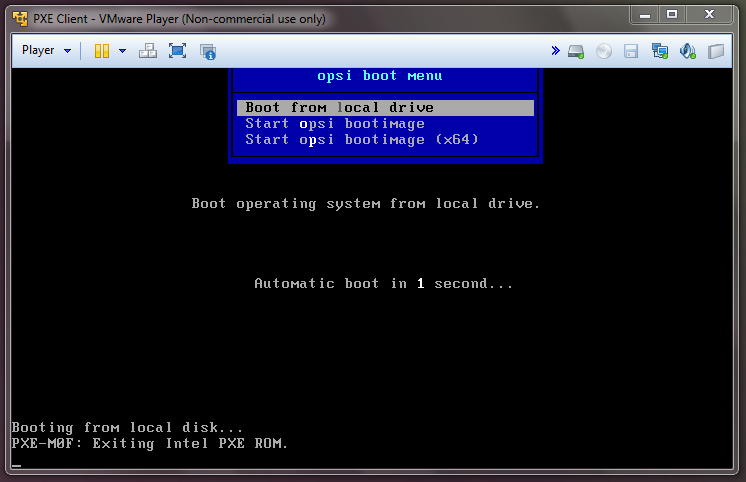Open the power options dropdown arrow
Screen dimensions: 746x482
122,51
